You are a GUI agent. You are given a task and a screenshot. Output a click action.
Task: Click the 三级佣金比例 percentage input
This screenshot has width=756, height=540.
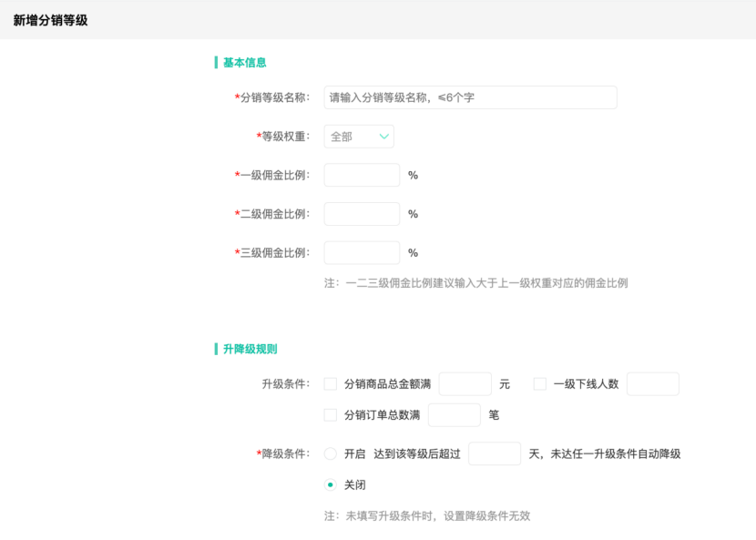coord(361,252)
